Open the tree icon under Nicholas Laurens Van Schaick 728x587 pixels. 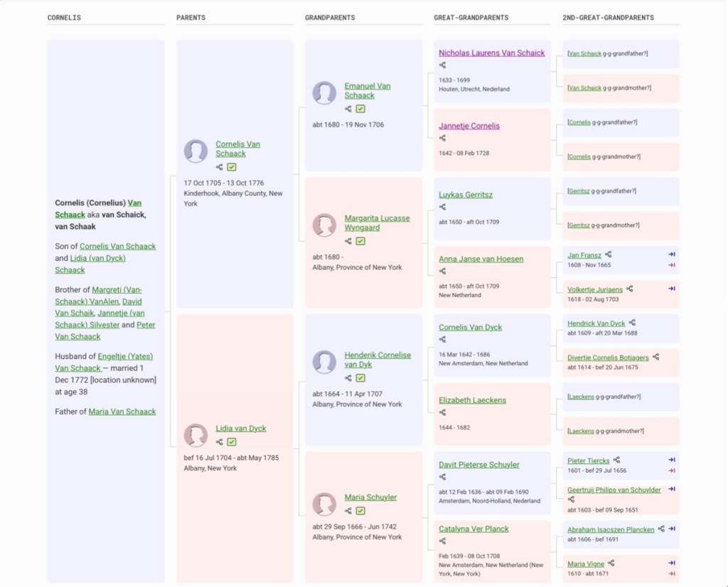442,65
